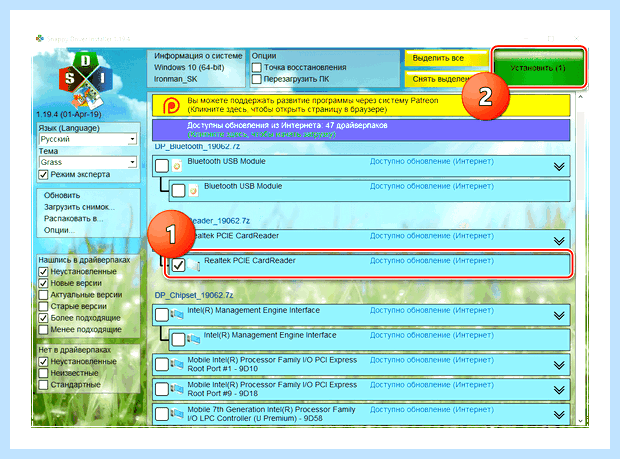Expand the Intel Management Engine Interface chevron
Viewport: 620px width, 459px height.
coord(559,315)
